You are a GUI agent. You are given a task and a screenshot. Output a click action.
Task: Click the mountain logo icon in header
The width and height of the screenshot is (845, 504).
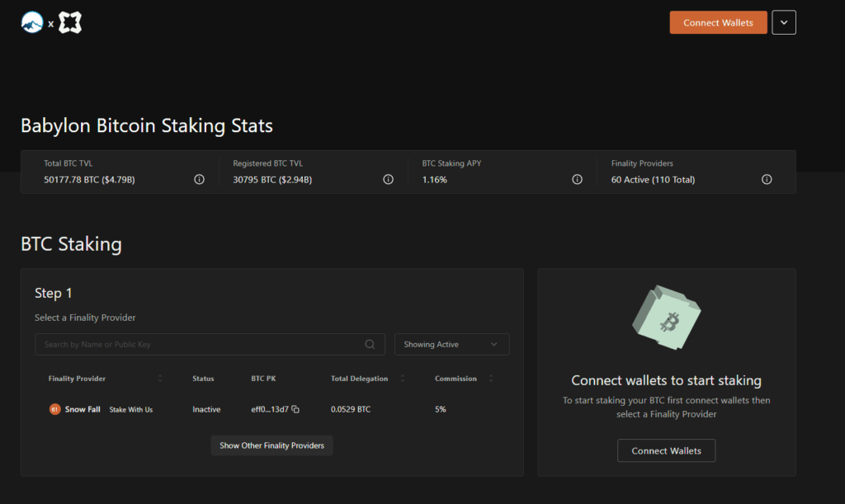tap(32, 22)
